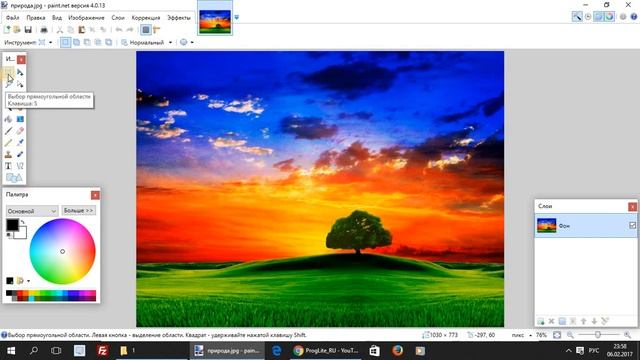Viewport: 640px width, 360px height.
Task: Open the palette options dropdown arrow
Action: coord(28,281)
